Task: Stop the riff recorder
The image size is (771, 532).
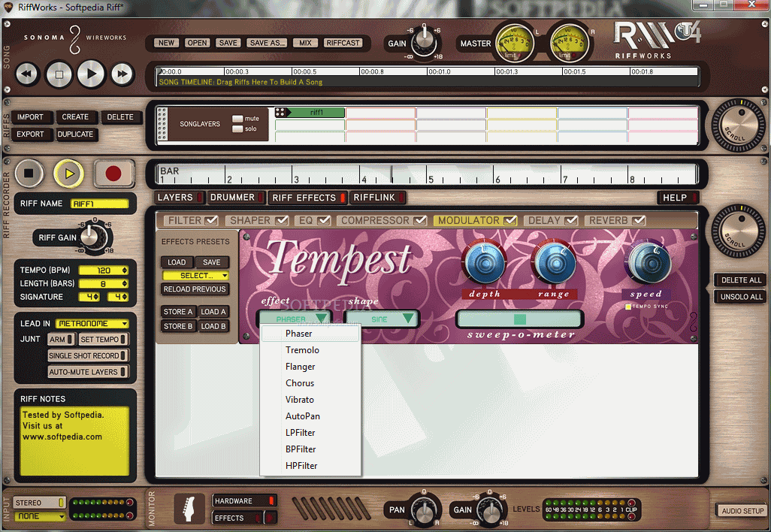Action: [x=29, y=173]
